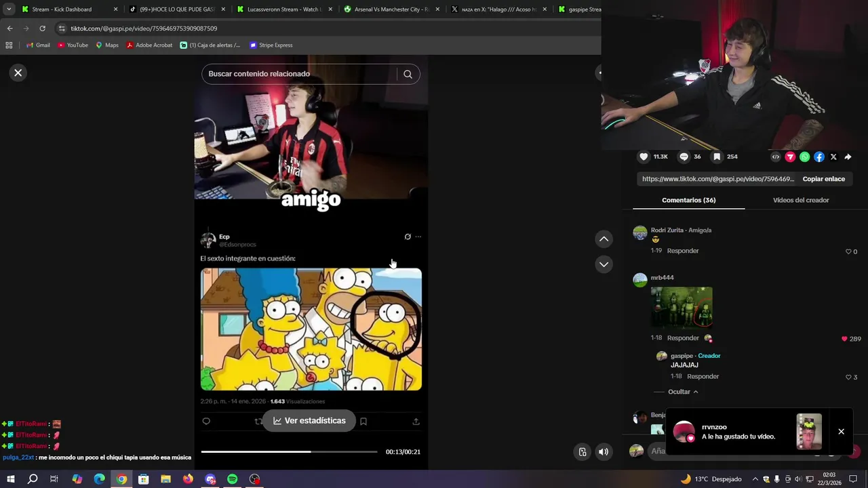Share the video via Facebook icon
The width and height of the screenshot is (868, 488).
tap(819, 157)
